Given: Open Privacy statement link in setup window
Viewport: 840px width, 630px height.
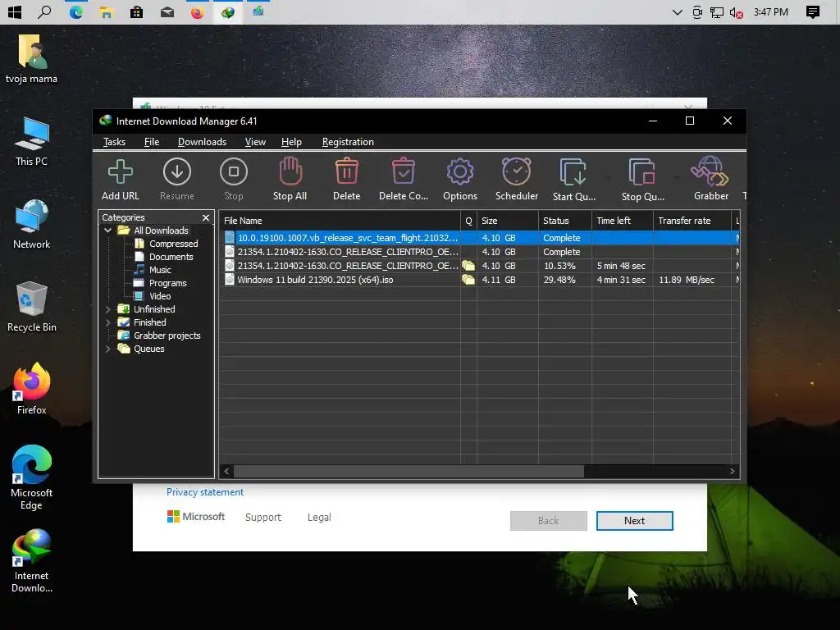Looking at the screenshot, I should (204, 492).
